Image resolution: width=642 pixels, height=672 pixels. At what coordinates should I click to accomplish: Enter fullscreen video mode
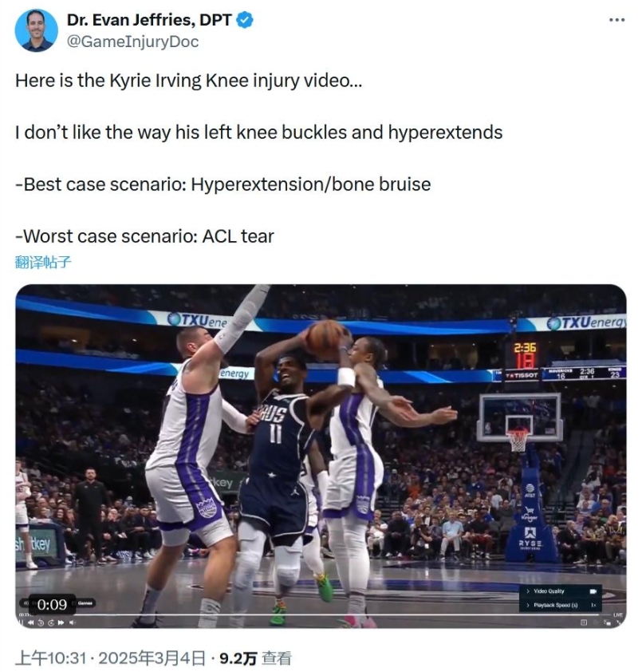click(616, 622)
